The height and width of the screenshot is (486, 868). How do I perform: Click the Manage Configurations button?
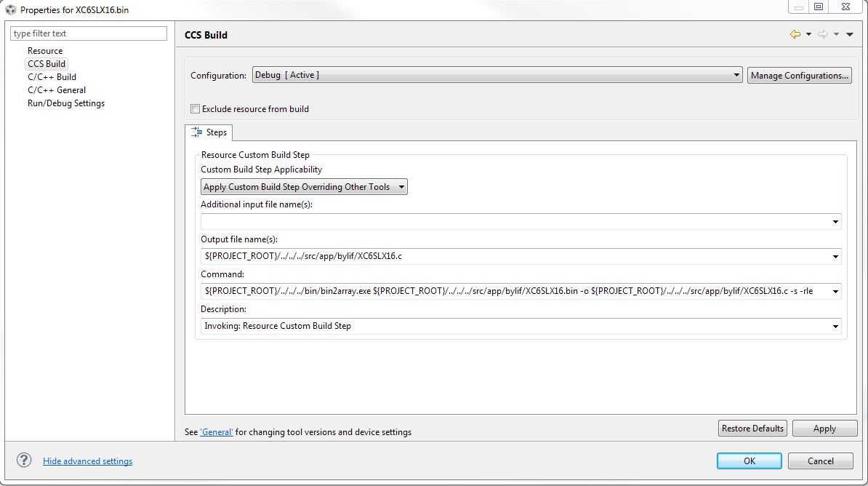(x=799, y=74)
